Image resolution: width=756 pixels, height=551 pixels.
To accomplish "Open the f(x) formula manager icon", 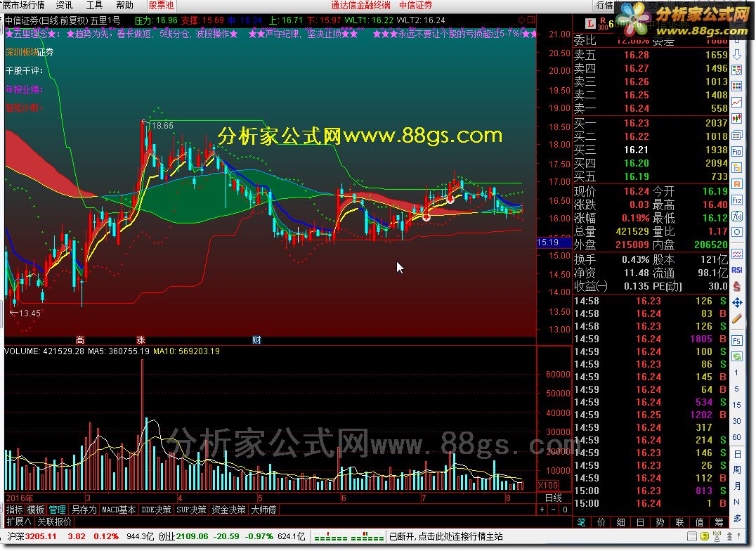I will pos(737,216).
